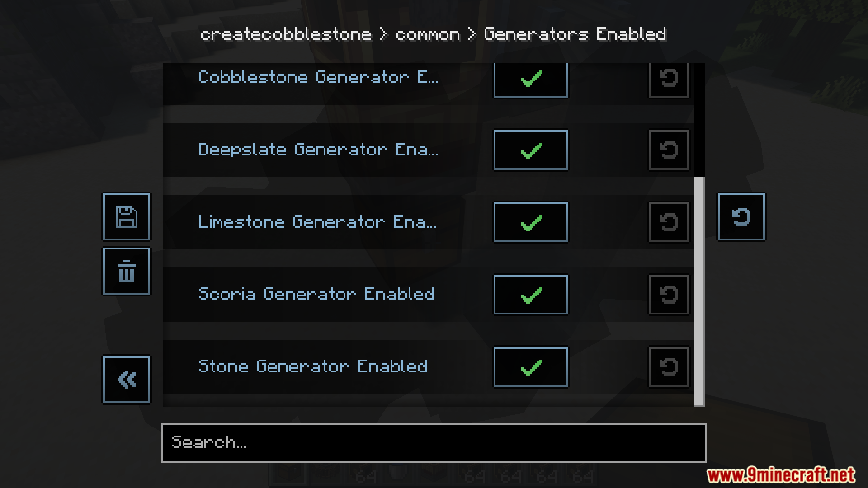This screenshot has height=488, width=868.
Task: Select the Scoria Generator Enabled label
Action: tap(316, 294)
